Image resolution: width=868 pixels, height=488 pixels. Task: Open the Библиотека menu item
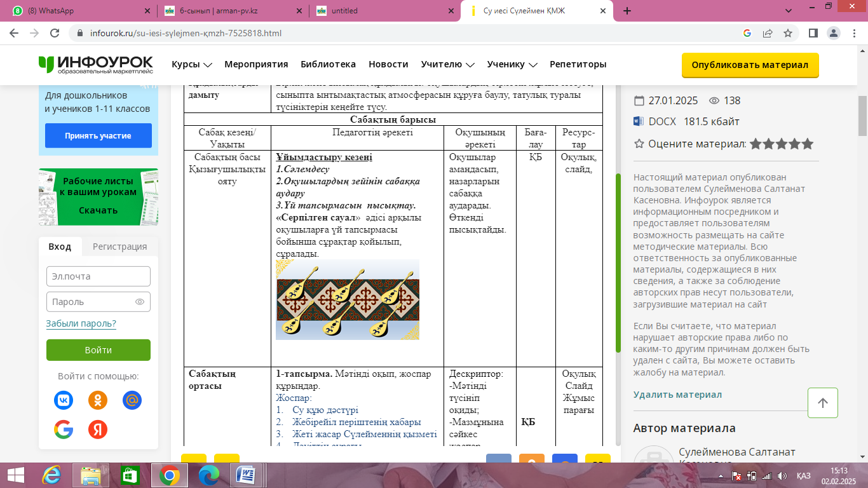[328, 64]
